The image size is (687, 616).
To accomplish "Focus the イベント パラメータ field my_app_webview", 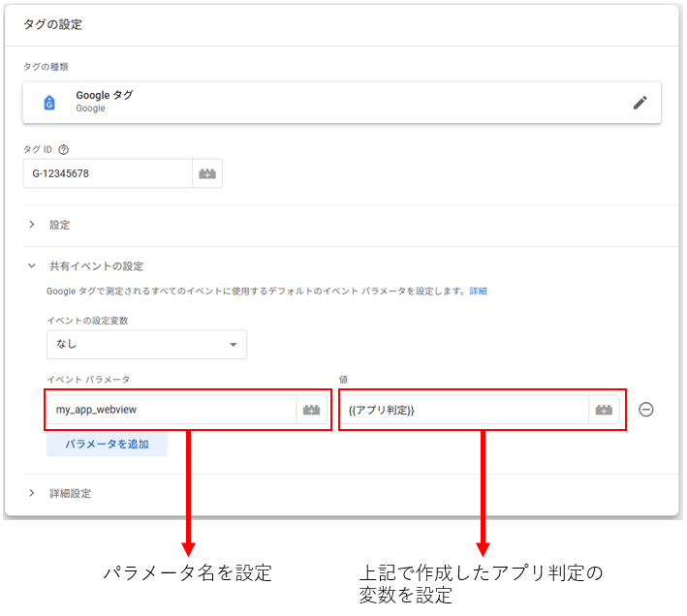I will click(x=170, y=411).
